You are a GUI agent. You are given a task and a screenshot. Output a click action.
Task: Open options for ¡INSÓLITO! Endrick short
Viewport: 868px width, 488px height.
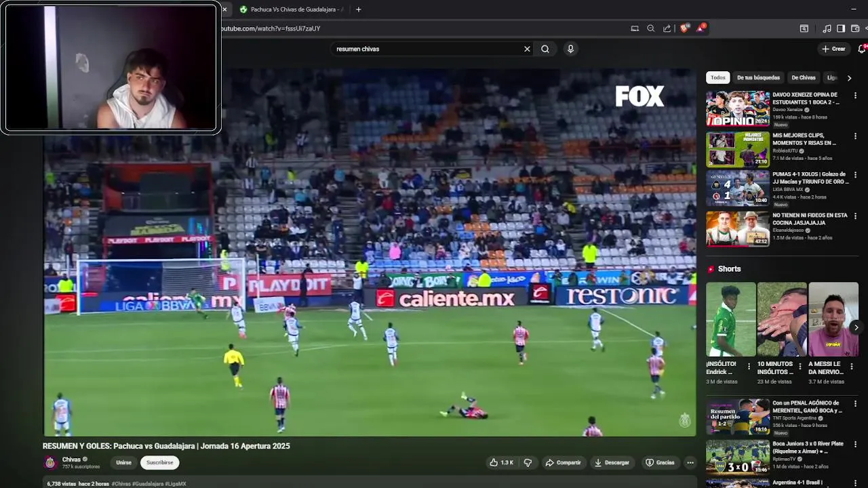pos(749,367)
